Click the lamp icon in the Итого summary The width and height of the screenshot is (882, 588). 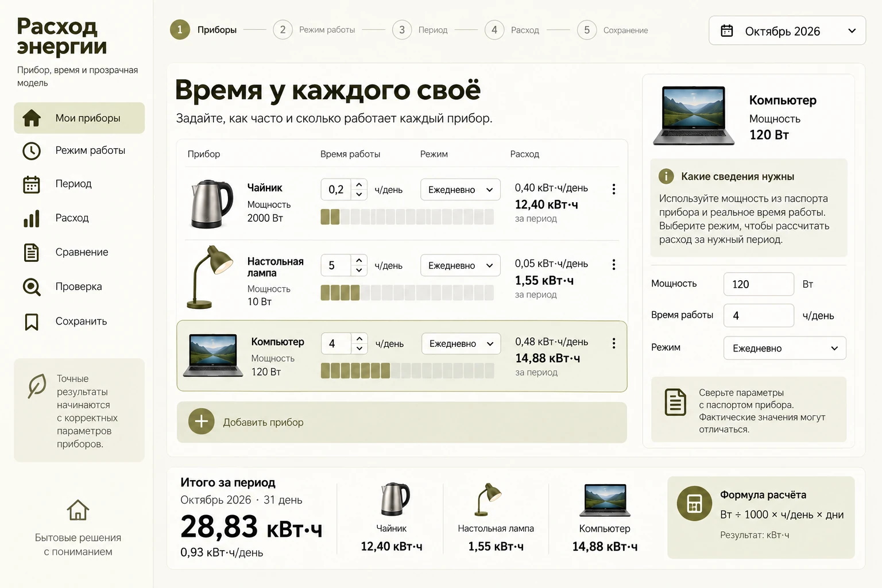[x=488, y=499]
